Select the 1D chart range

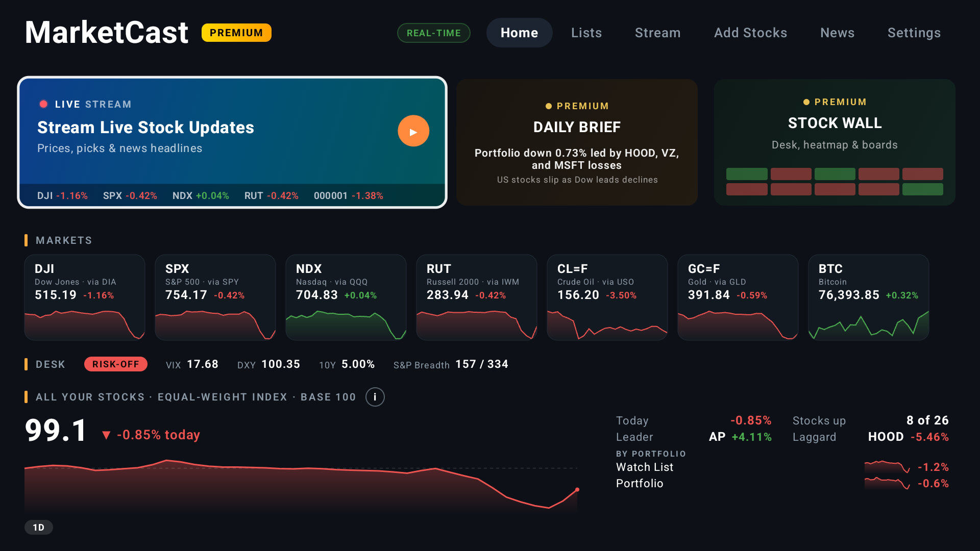click(x=39, y=528)
